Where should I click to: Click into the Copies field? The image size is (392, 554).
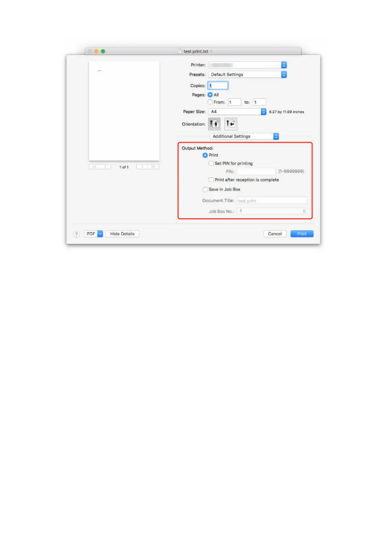(218, 86)
